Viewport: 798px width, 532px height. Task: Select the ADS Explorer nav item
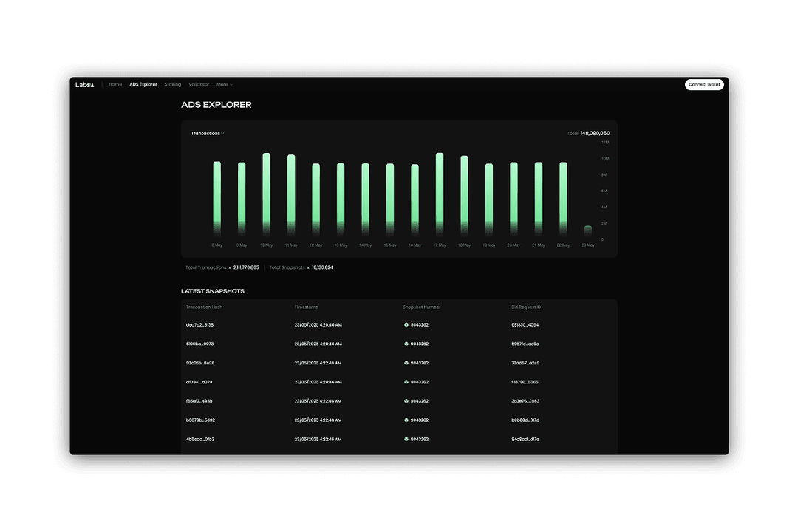(143, 84)
